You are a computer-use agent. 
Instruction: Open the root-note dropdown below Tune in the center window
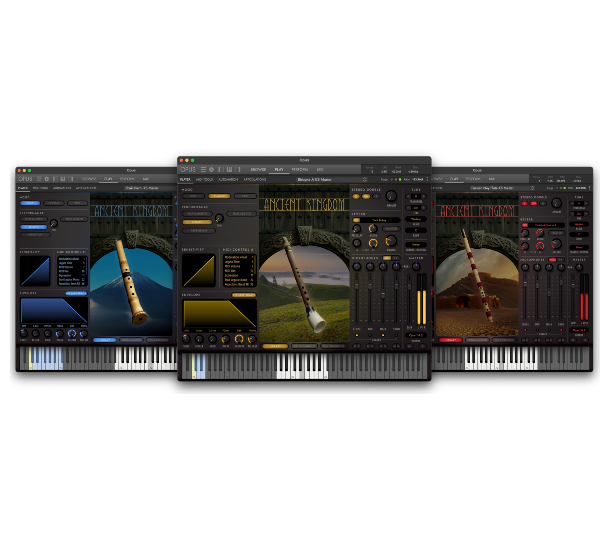pos(416,230)
